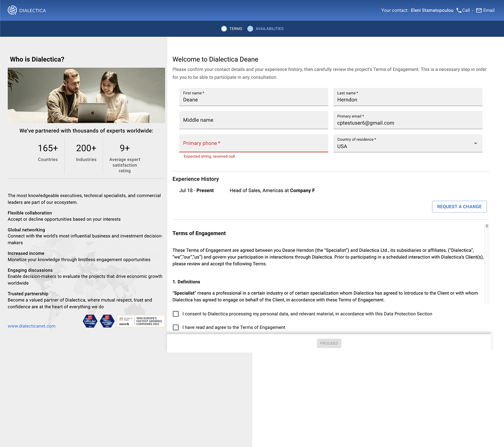Image resolution: width=504 pixels, height=447 pixels.
Task: Click the DIALECTICA brand name
Action: click(x=33, y=11)
